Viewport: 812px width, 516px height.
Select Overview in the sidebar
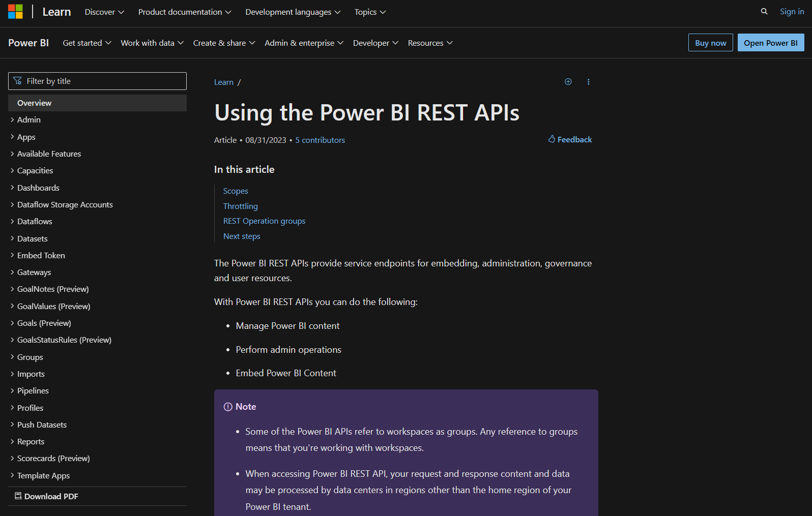(x=97, y=103)
